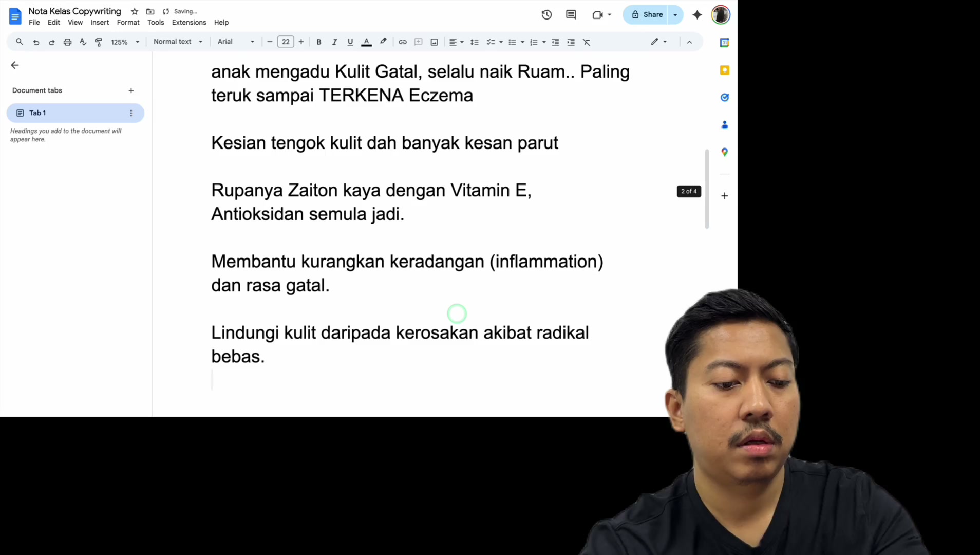This screenshot has width=980, height=555.
Task: Open the Arial font dropdown
Action: pyautogui.click(x=236, y=42)
